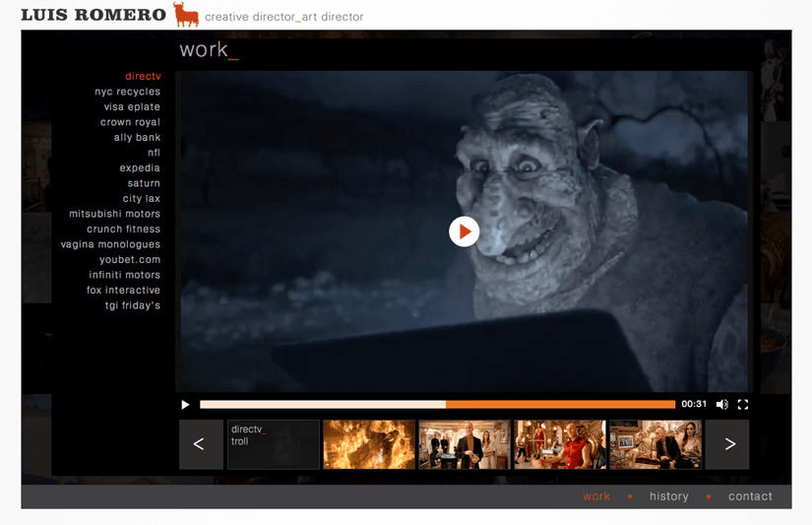Open the fiery explosion video thumbnail
812x525 pixels.
[369, 444]
